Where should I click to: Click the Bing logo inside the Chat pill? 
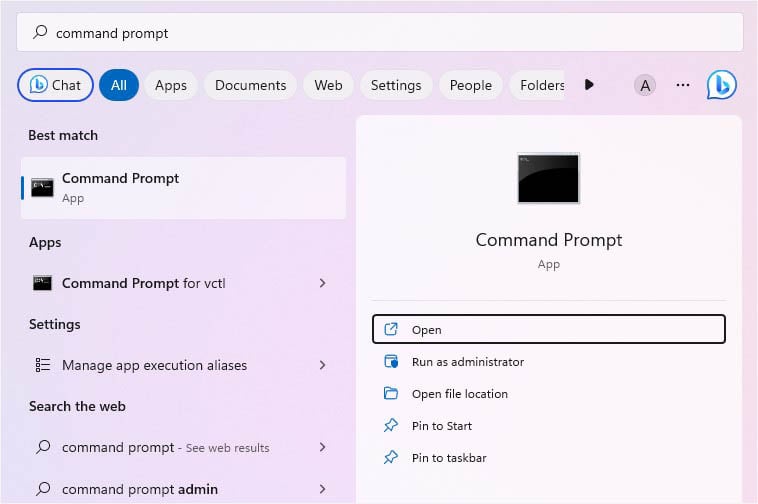pos(38,85)
